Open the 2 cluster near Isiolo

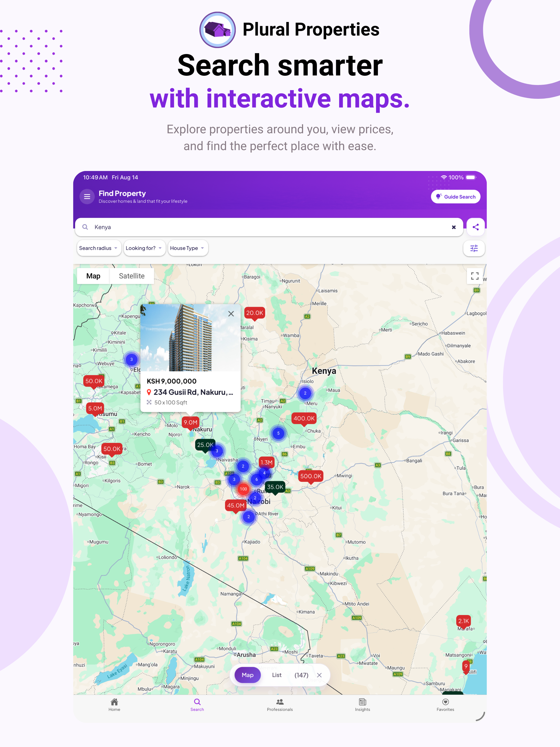coord(305,393)
